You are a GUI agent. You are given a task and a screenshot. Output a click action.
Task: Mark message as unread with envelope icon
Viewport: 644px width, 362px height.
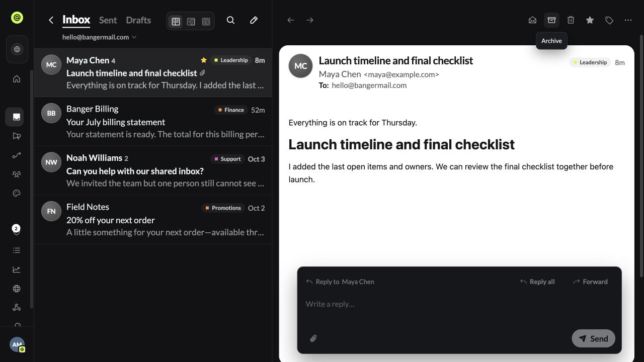pyautogui.click(x=532, y=20)
